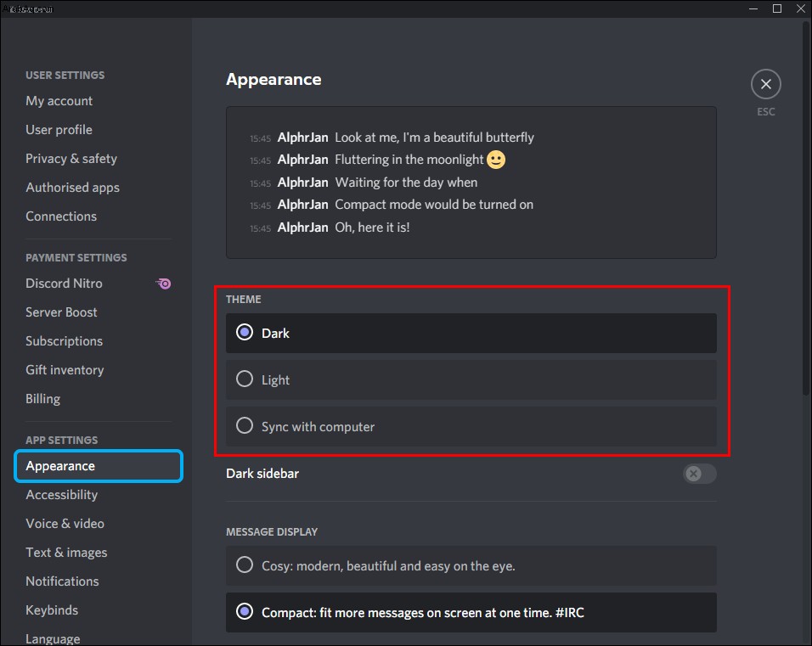Viewport: 812px width, 646px height.
Task: Open Connections settings
Action: pyautogui.click(x=61, y=216)
